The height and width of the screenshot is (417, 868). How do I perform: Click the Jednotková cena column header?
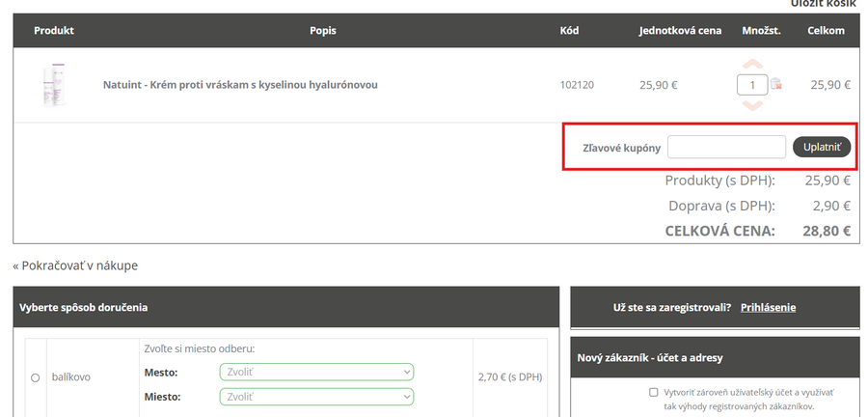click(680, 31)
